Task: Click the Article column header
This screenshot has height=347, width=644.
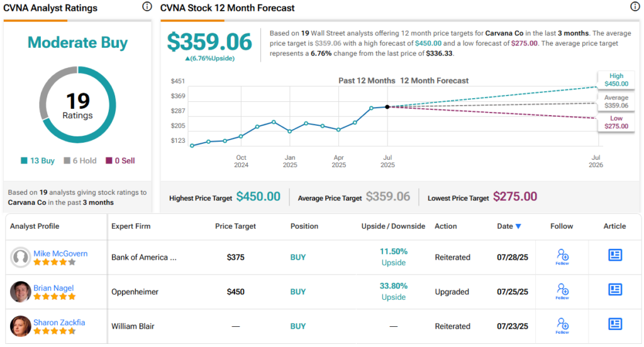Action: coord(614,226)
